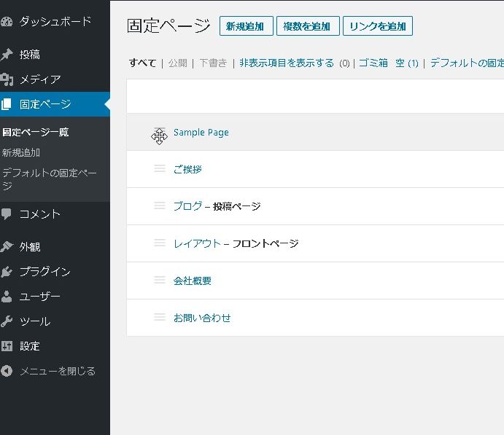
Task: Click the sliders icon for 設定
Action: [7, 346]
